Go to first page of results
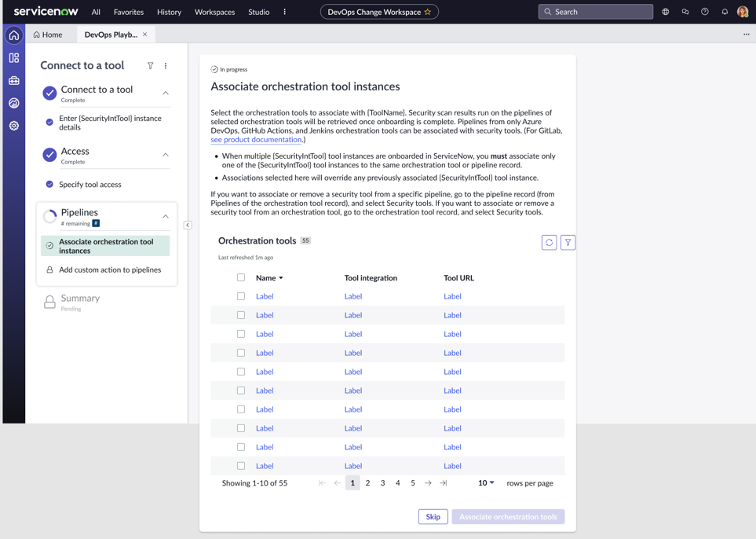This screenshot has height=539, width=756. click(x=322, y=483)
